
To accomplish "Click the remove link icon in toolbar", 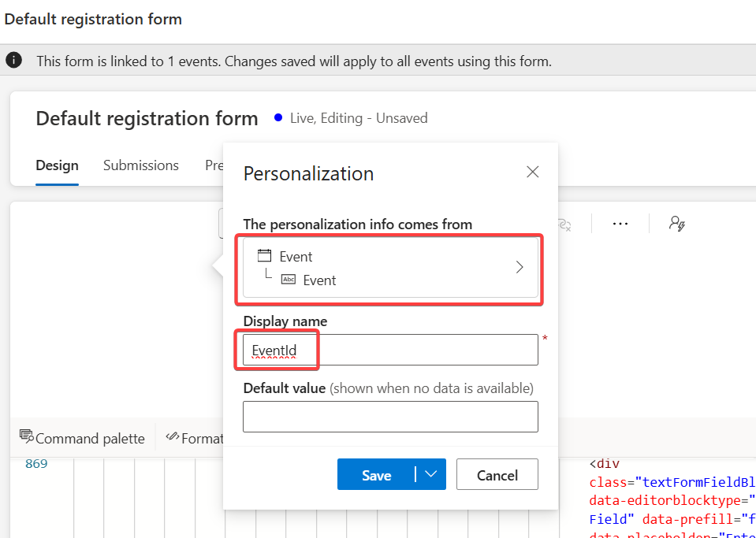I will point(564,224).
